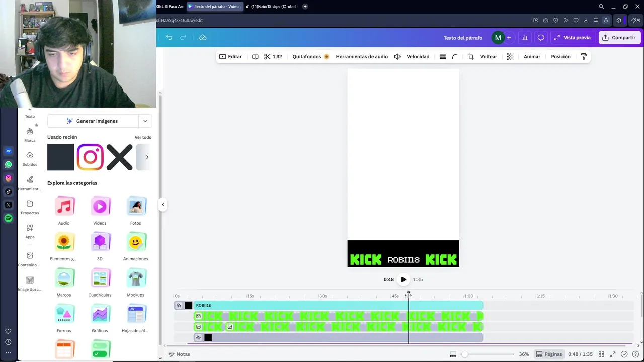644x362 pixels.
Task: Toggle Notas panel
Action: pos(179,354)
